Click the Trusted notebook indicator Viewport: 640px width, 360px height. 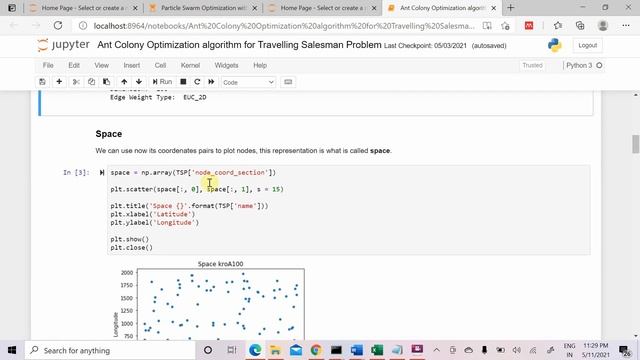tap(532, 65)
